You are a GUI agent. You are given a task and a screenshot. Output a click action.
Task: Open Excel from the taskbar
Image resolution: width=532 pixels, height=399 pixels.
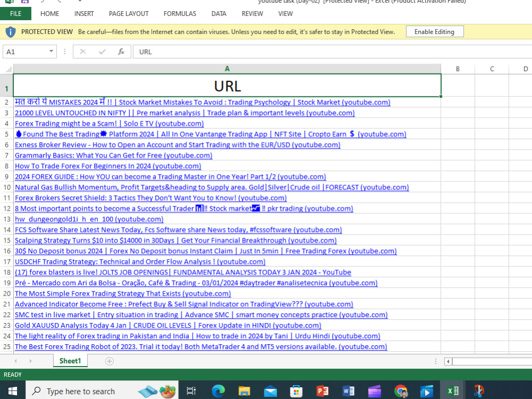point(452,390)
